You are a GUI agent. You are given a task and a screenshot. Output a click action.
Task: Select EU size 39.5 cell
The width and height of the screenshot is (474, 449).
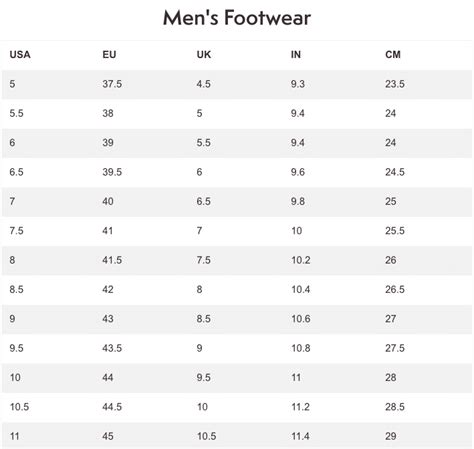(112, 172)
